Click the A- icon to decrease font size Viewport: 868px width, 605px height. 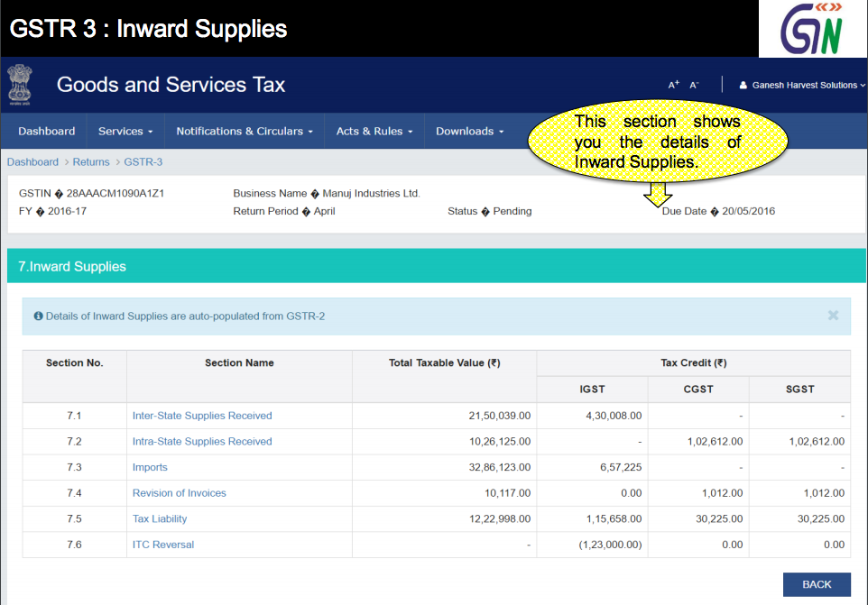693,84
